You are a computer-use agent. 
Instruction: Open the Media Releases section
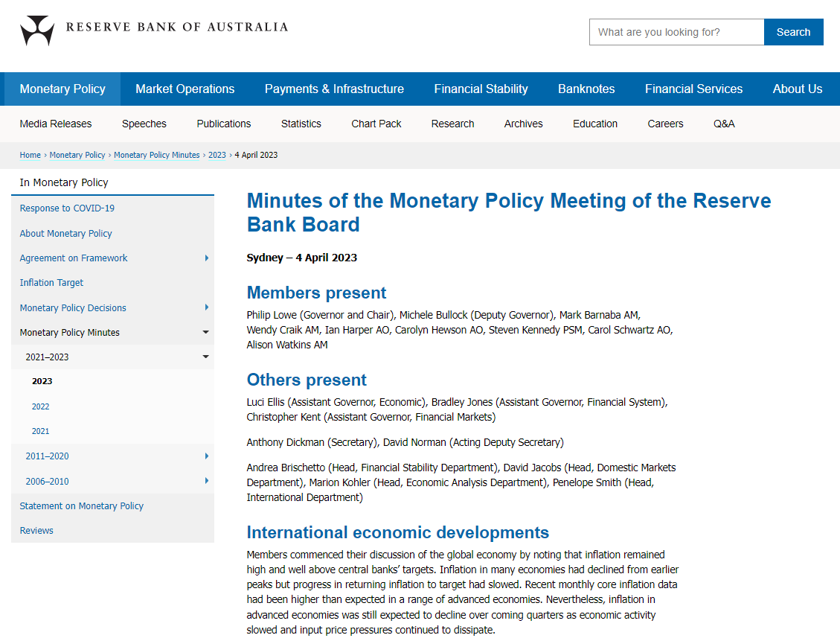[x=56, y=124]
